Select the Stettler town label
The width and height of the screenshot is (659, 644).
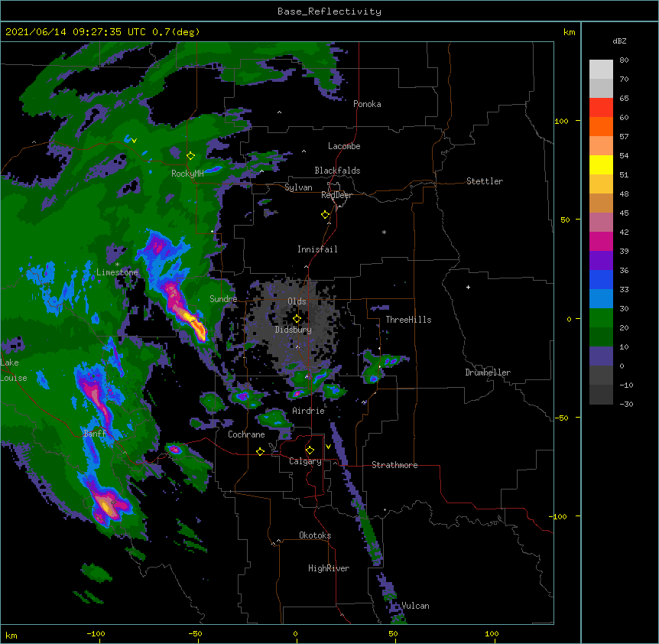pos(485,181)
